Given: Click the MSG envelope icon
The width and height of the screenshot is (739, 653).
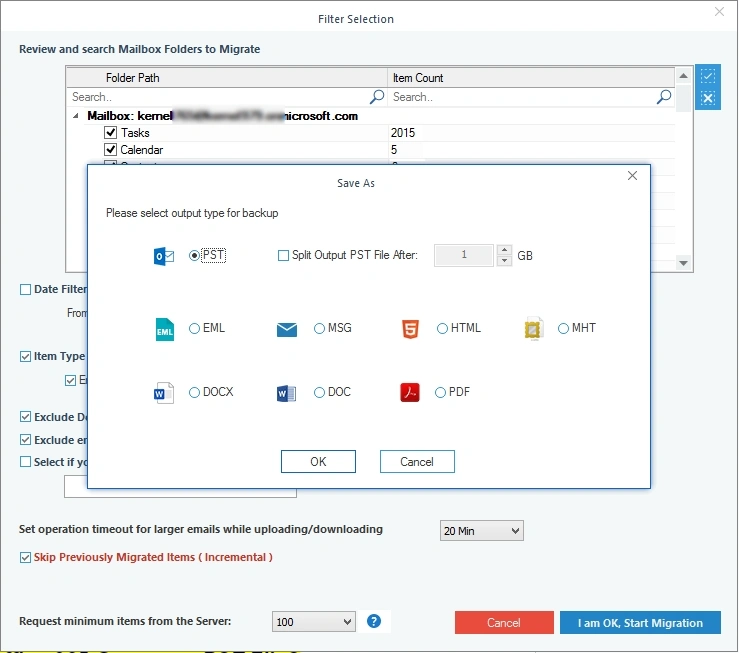Looking at the screenshot, I should pyautogui.click(x=287, y=329).
